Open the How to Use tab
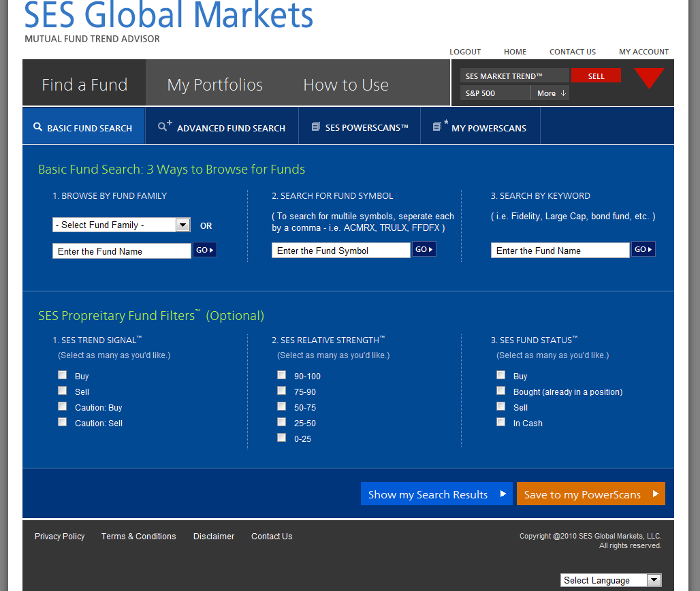 [x=346, y=85]
